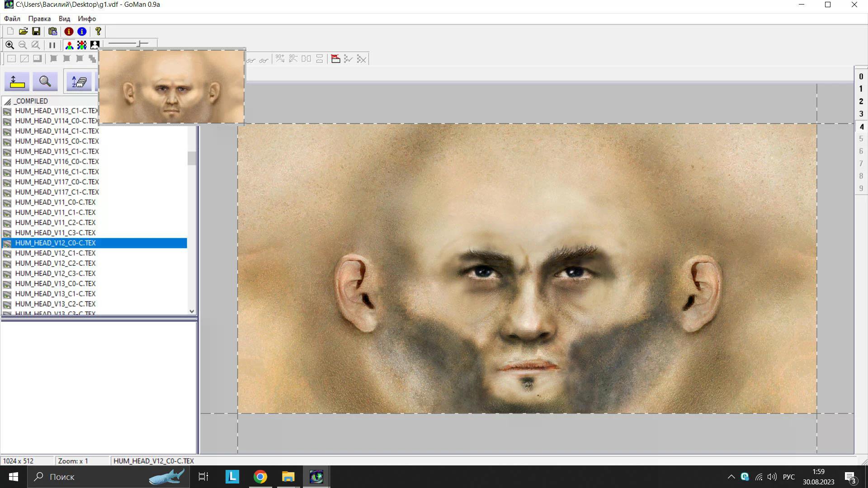Click the zoom in magnifier icon

[9, 45]
